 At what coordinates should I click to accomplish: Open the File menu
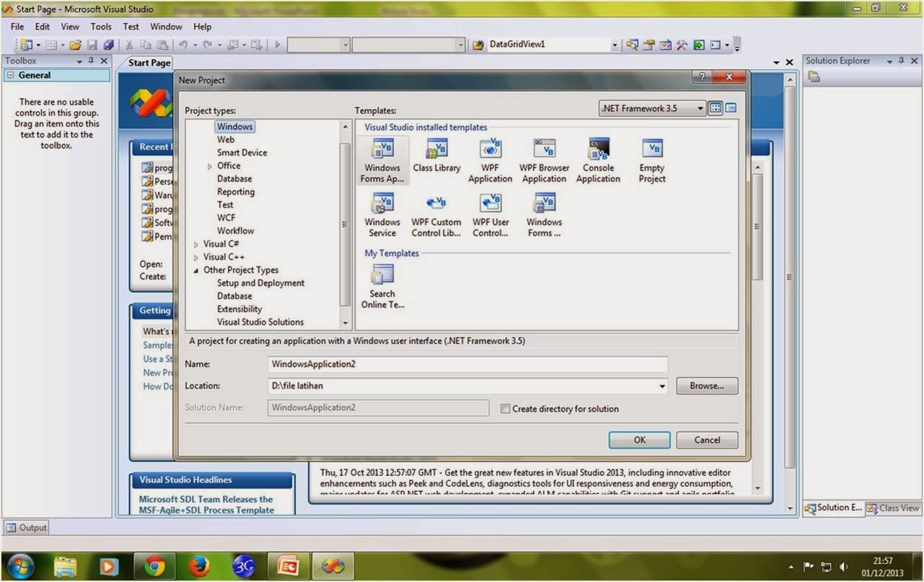[17, 26]
